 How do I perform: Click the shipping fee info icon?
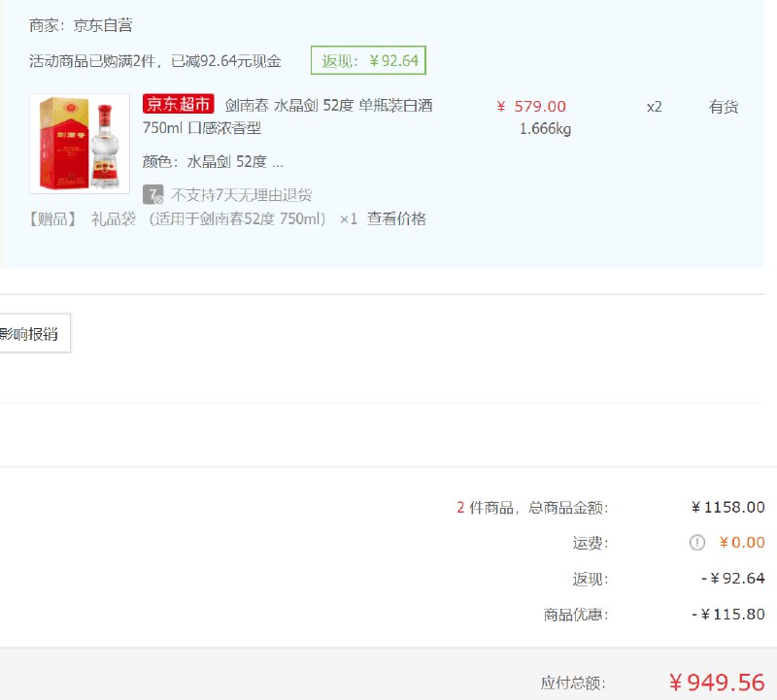pyautogui.click(x=696, y=543)
